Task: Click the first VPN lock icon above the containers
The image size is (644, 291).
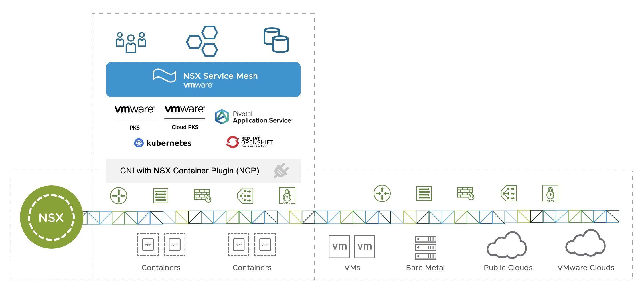Action: [287, 196]
